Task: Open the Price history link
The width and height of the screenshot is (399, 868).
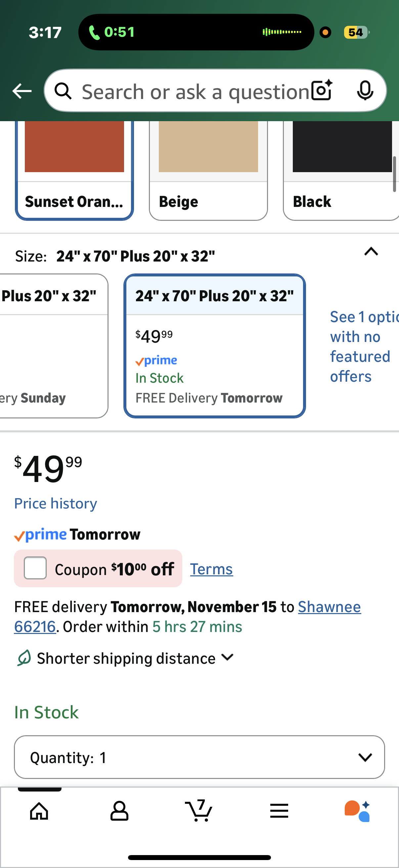Action: [x=56, y=504]
